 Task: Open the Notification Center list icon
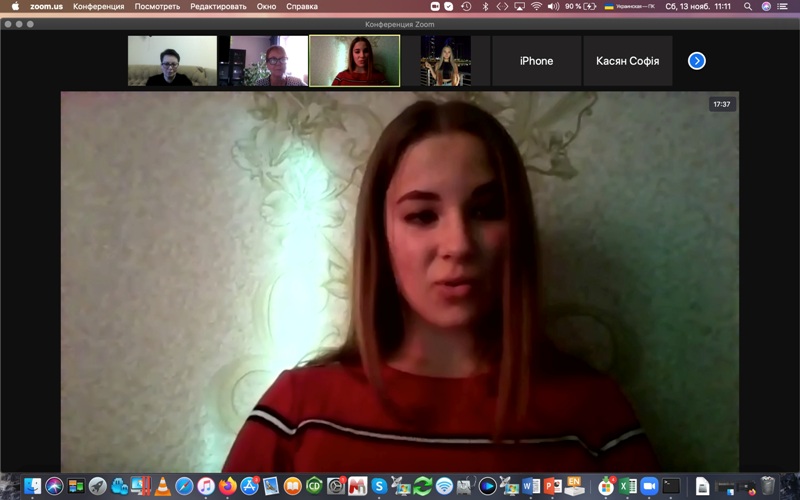click(x=783, y=7)
